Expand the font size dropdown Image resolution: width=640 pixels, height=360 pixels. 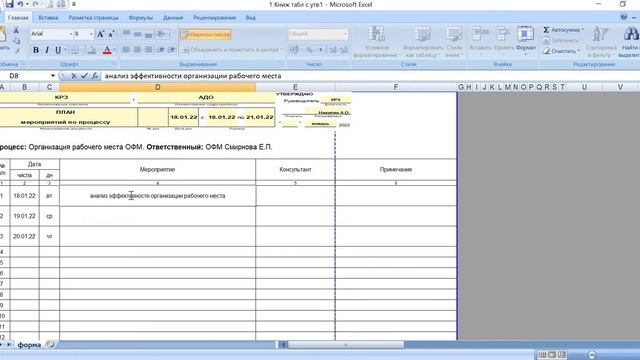(x=91, y=34)
